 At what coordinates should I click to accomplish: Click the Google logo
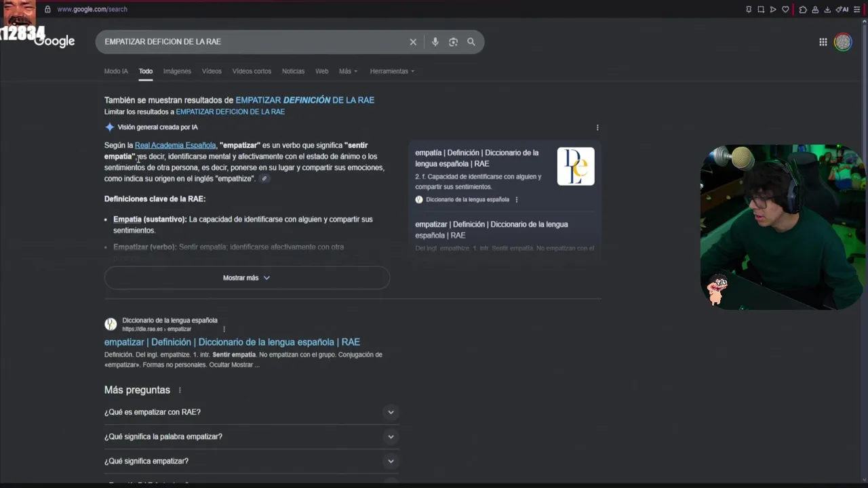[x=54, y=41]
